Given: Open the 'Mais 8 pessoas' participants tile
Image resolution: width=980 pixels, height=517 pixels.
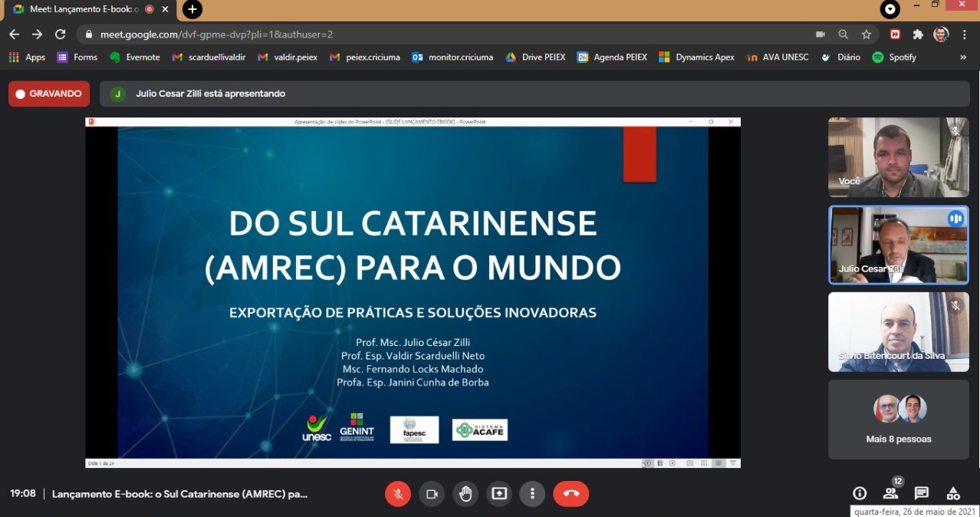Looking at the screenshot, I should coord(898,419).
